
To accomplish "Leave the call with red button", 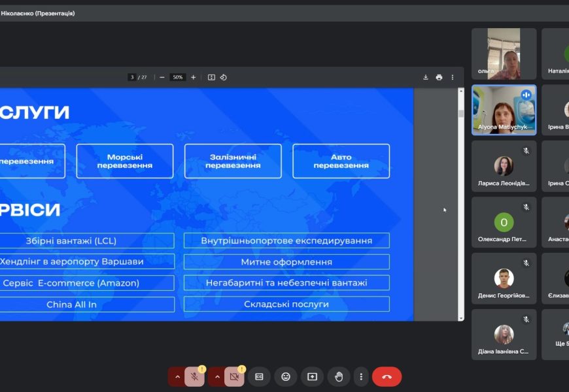I will coord(387,376).
